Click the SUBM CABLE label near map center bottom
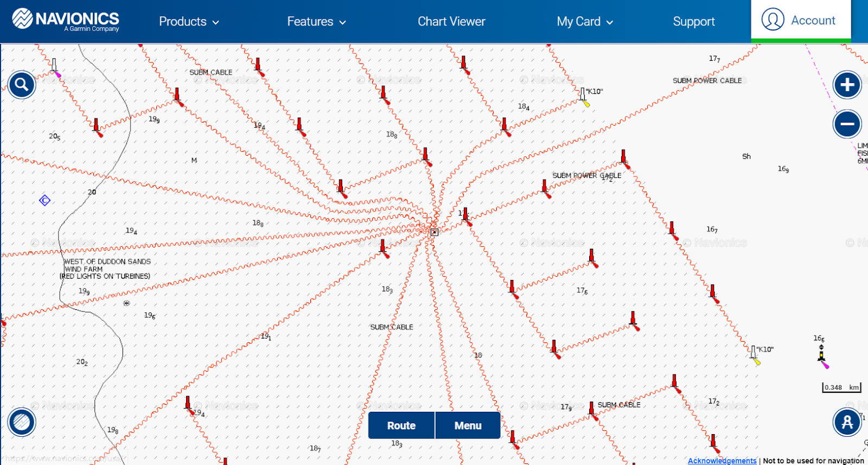868x465 pixels. [392, 327]
